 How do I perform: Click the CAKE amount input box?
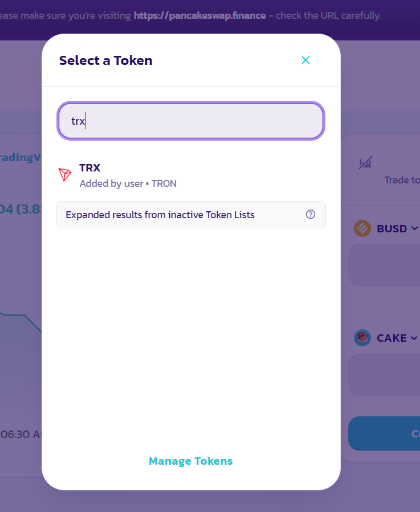384,375
